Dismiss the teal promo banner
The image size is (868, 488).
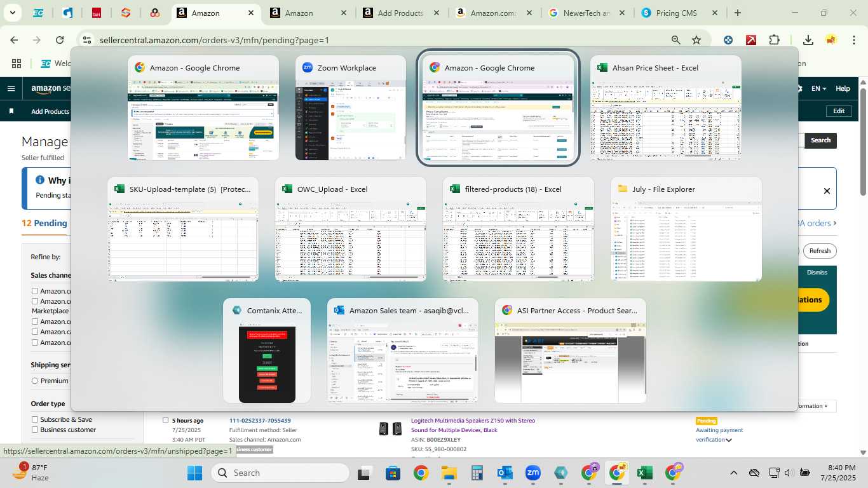coord(817,272)
